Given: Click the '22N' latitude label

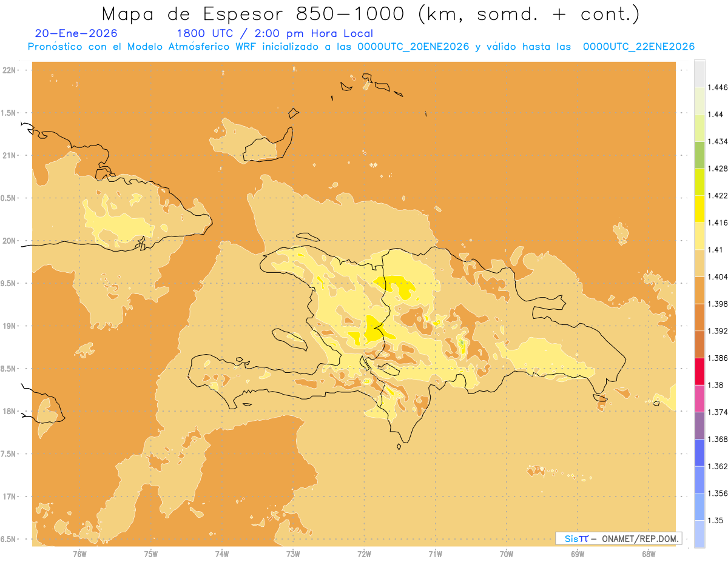Looking at the screenshot, I should (10, 70).
